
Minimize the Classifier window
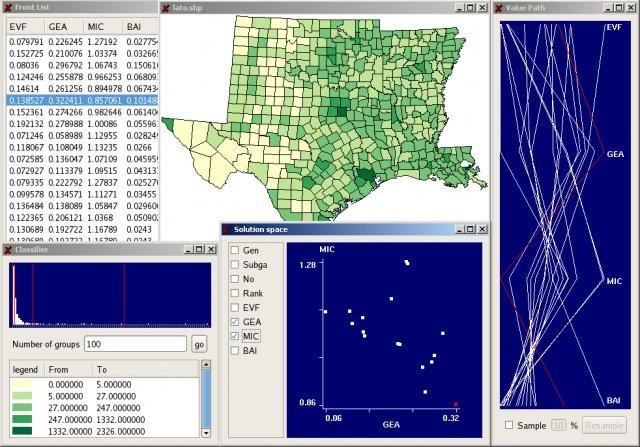189,249
